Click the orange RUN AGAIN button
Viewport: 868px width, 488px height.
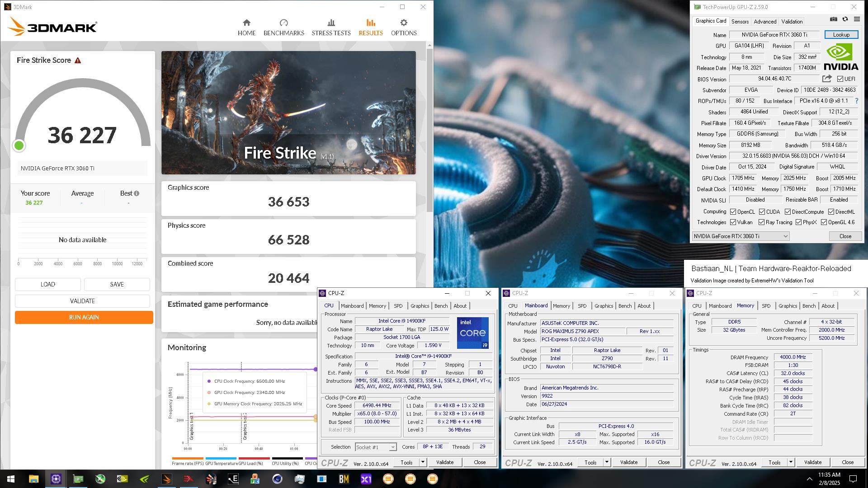(84, 317)
